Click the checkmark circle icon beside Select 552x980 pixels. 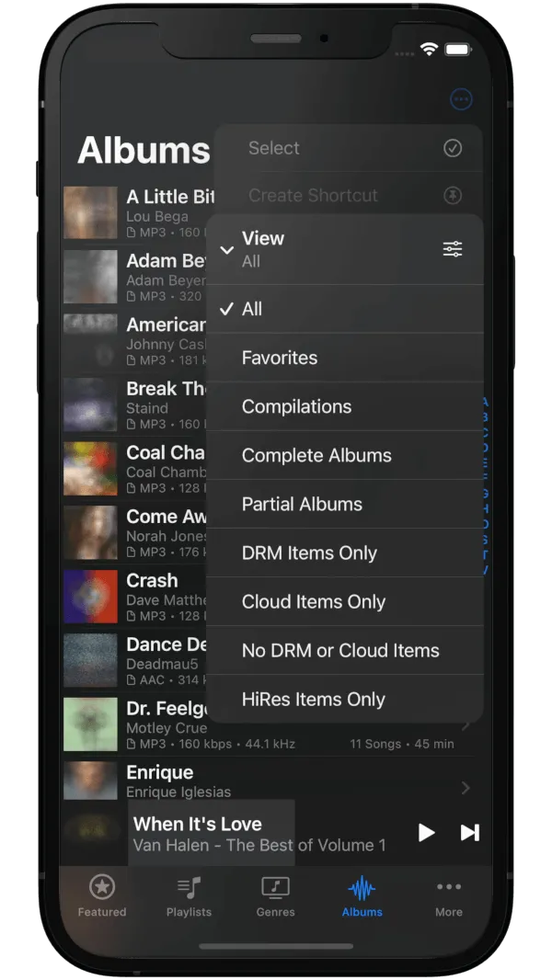tap(453, 148)
